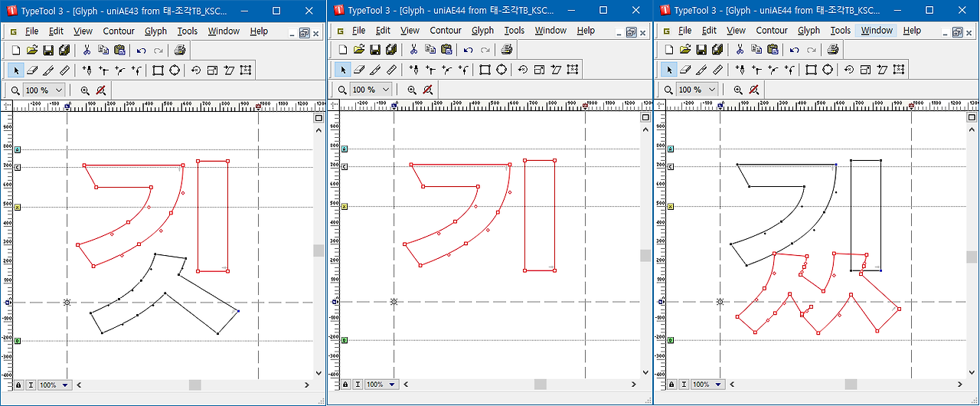Select the Eraser tool in the uniAE43 window
Image resolution: width=980 pixels, height=406 pixels.
click(31, 70)
